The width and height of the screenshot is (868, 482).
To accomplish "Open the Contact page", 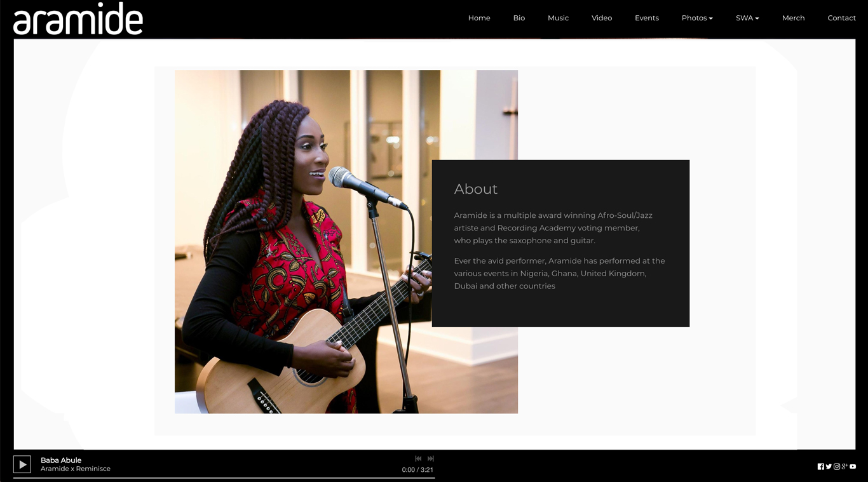I will (841, 18).
